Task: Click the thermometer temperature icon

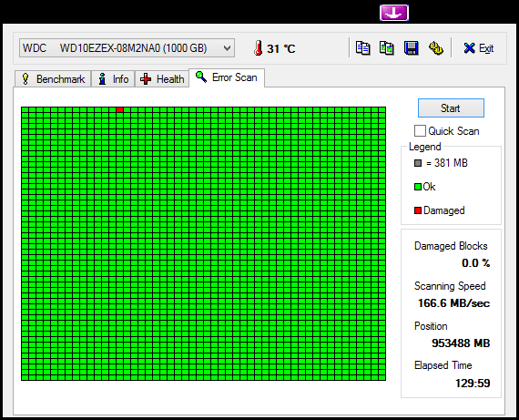Action: (x=259, y=48)
